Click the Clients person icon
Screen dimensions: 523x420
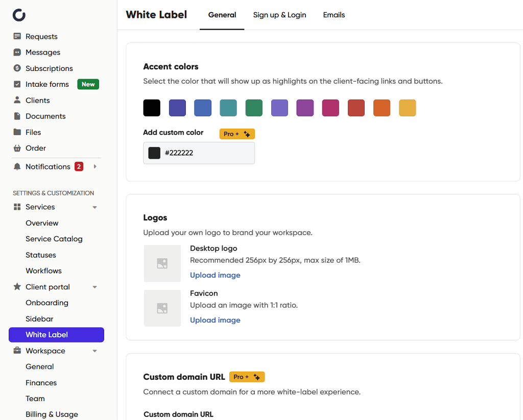click(x=17, y=100)
